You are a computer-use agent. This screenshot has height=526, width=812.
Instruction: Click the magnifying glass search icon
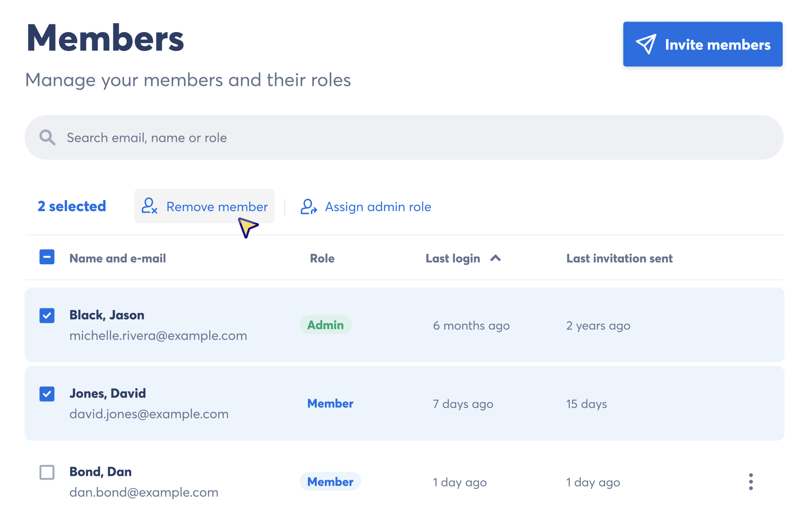[47, 137]
